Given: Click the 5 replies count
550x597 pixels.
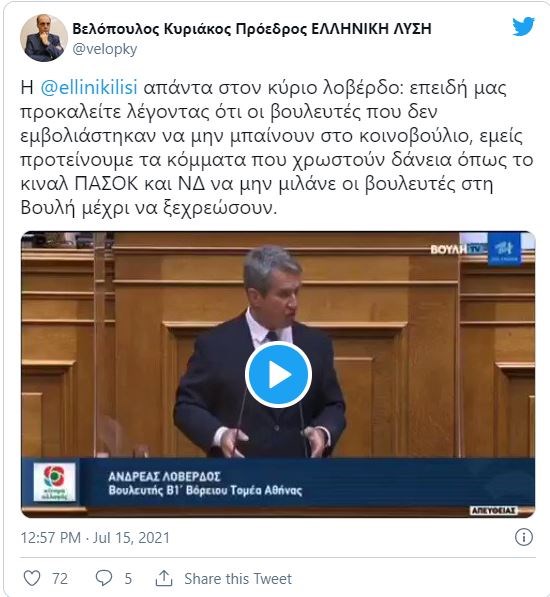Looking at the screenshot, I should (128, 579).
